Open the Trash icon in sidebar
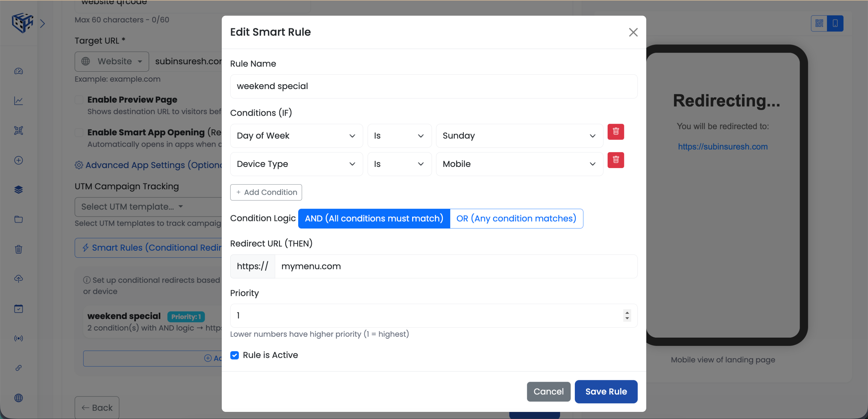868x419 pixels. coord(19,249)
